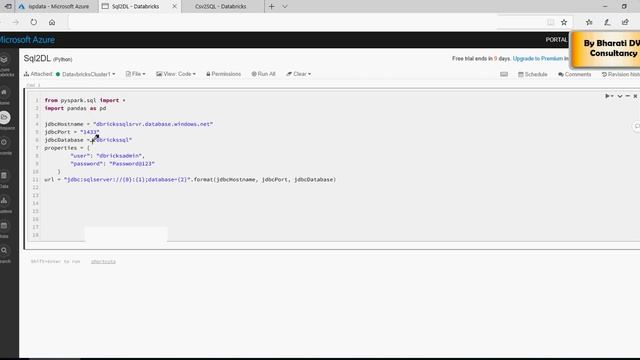Click the Sql2DL notebook title
640x360 pixels.
coord(37,58)
